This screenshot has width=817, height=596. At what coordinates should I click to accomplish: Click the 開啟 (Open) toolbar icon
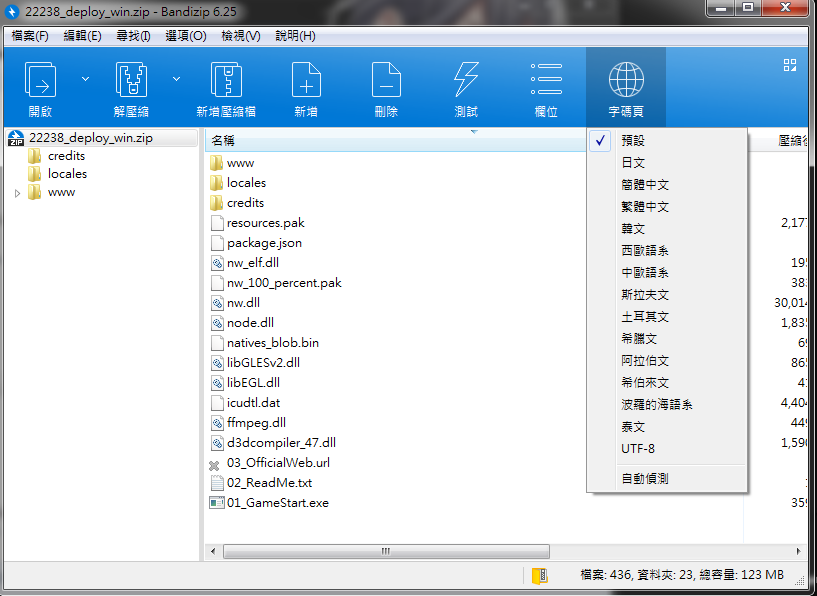40,79
